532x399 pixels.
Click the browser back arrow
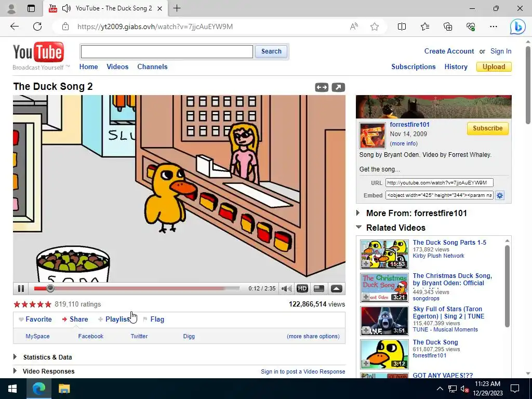coord(15,26)
